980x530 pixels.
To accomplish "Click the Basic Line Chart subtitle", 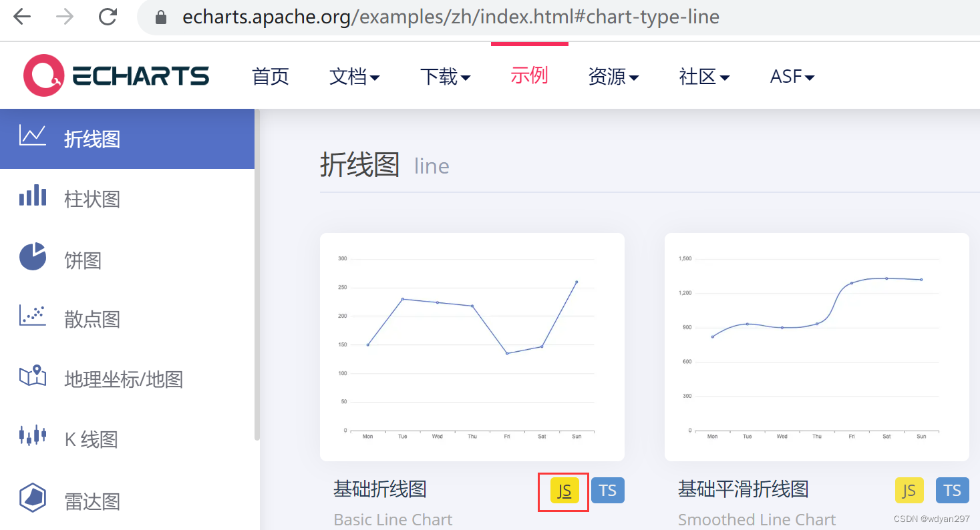I will (393, 519).
